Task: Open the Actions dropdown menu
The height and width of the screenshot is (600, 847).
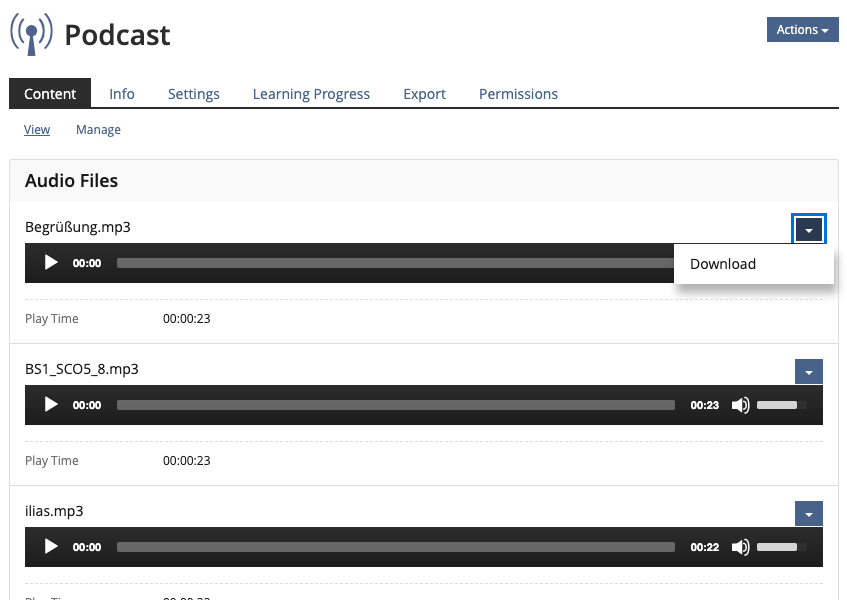Action: pyautogui.click(x=802, y=30)
